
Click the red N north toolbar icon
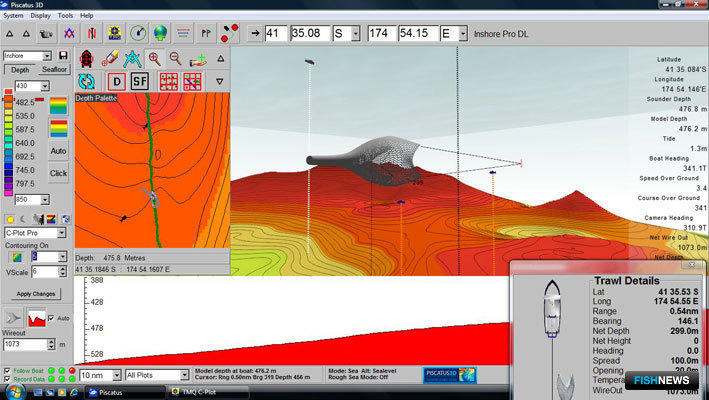tap(92, 34)
